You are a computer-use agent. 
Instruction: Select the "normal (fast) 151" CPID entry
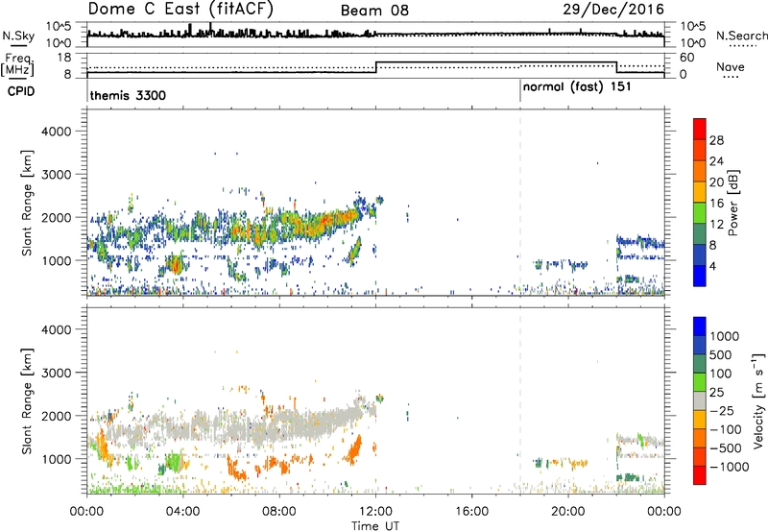[577, 87]
